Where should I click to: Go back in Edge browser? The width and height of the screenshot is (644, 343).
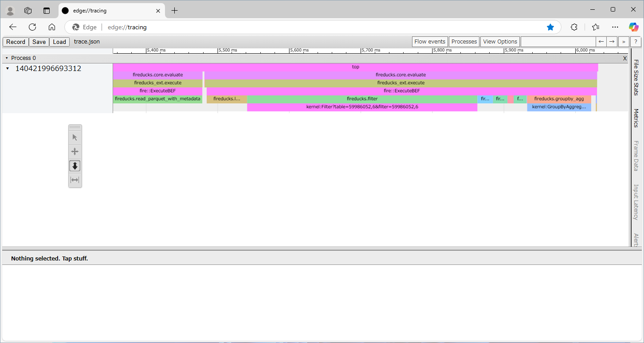(13, 27)
